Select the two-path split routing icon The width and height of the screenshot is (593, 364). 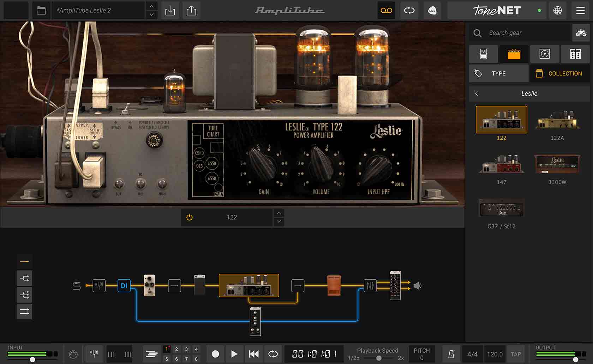[x=24, y=278]
